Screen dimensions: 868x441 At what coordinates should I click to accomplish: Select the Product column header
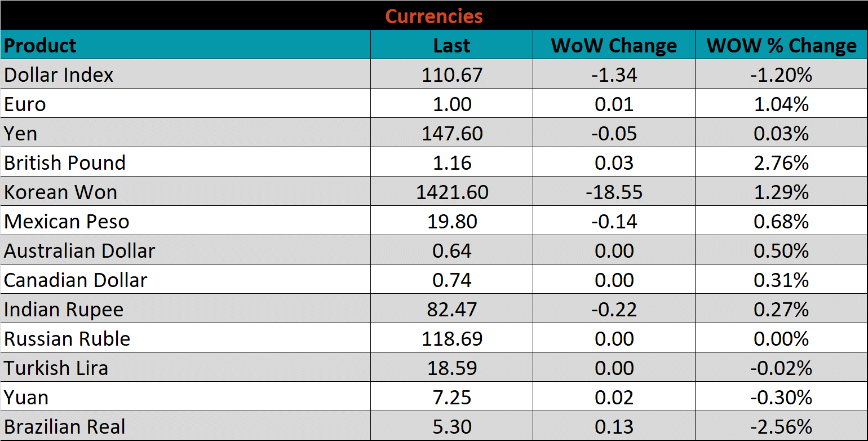(x=41, y=45)
